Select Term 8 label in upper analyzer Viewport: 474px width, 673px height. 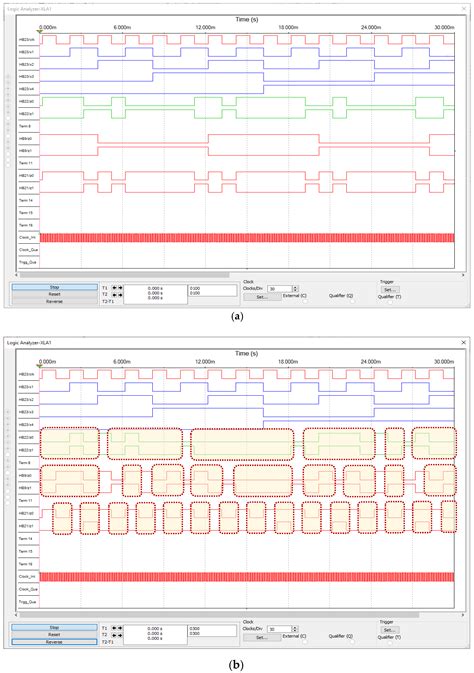point(25,126)
